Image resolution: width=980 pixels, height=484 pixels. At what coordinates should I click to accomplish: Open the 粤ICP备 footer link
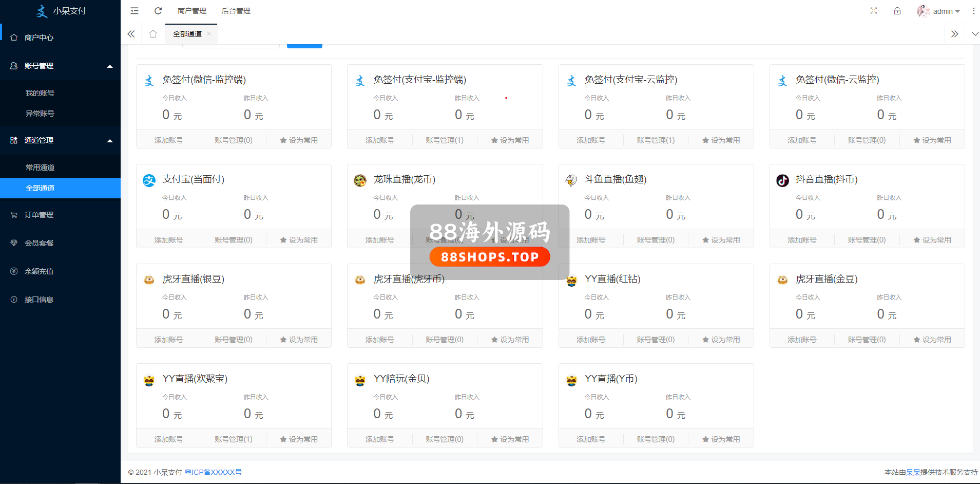[x=213, y=472]
